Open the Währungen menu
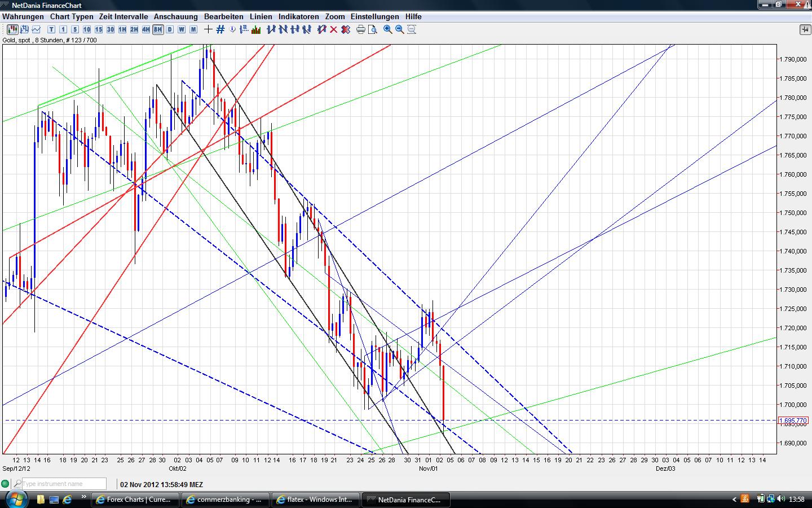Screen dimensions: 812x508 (x=23, y=17)
